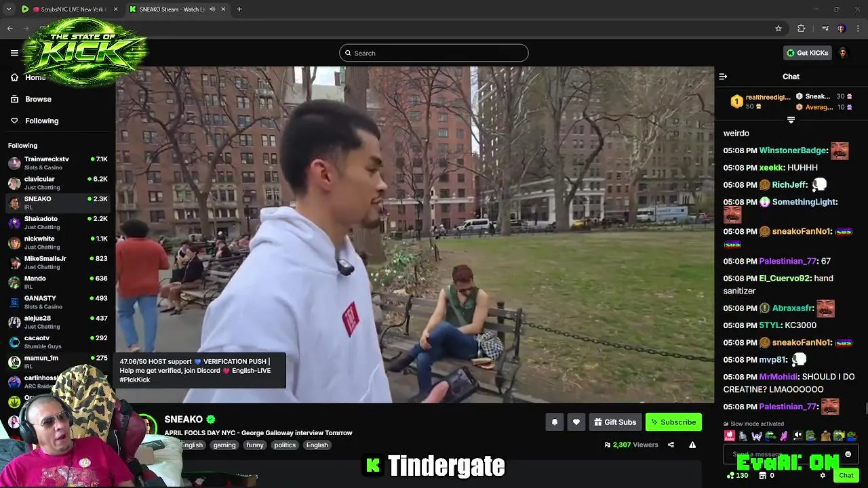Image resolution: width=868 pixels, height=488 pixels.
Task: Click the SNEAKO channel name
Action: (x=183, y=420)
